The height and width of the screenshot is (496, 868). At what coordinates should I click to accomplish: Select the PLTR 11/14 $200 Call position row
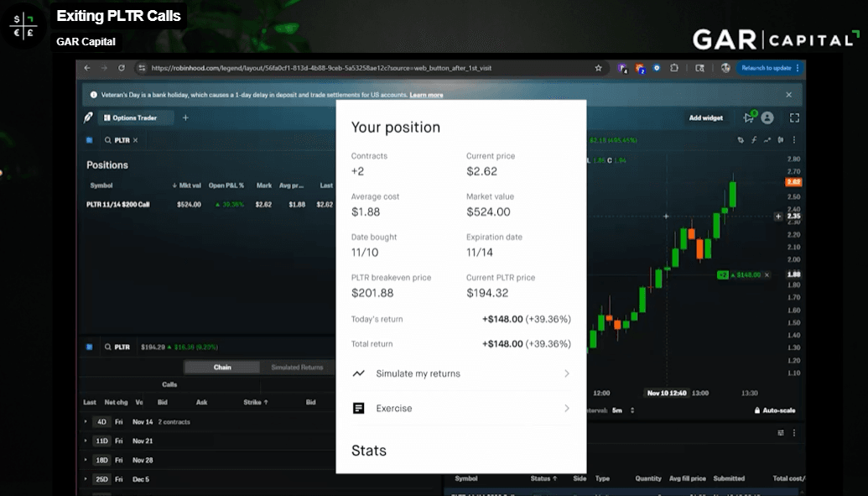[210, 205]
